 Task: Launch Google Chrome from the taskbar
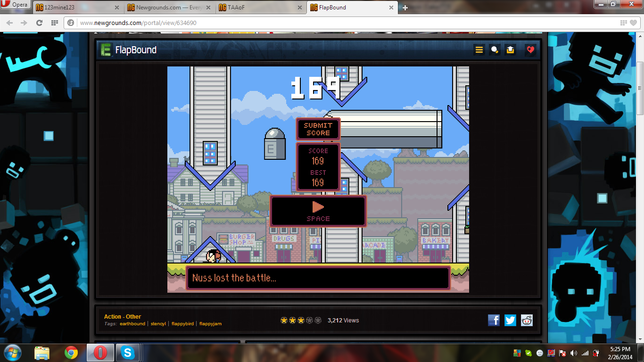71,353
